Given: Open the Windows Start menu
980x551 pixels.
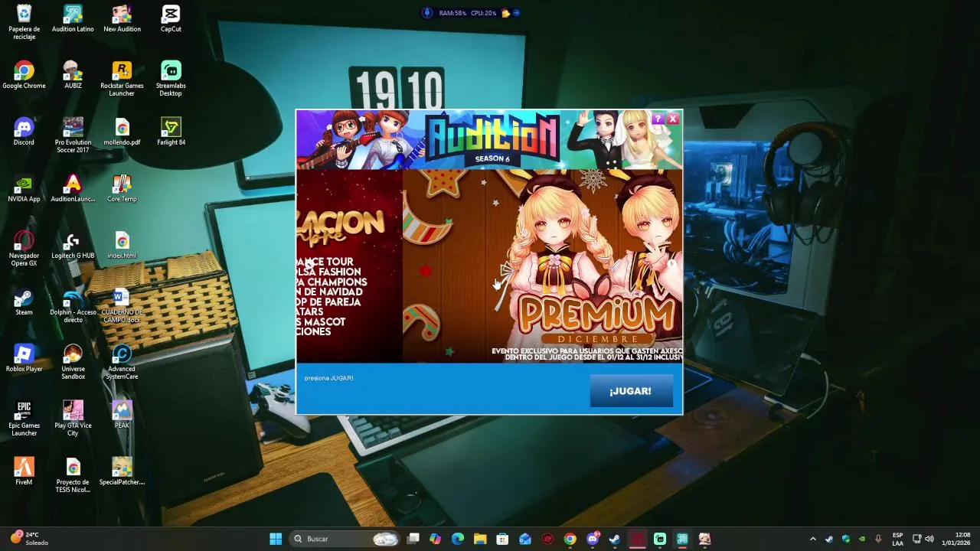Looking at the screenshot, I should [x=276, y=539].
